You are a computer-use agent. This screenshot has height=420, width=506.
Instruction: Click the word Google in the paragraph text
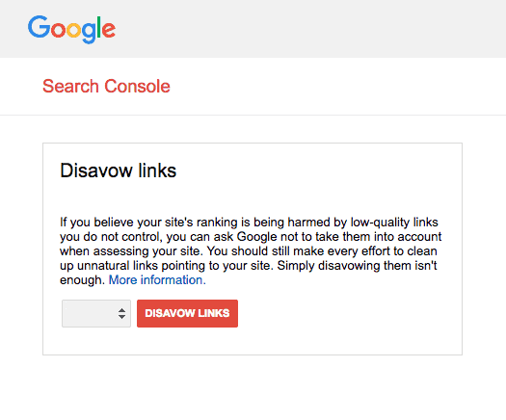point(257,237)
